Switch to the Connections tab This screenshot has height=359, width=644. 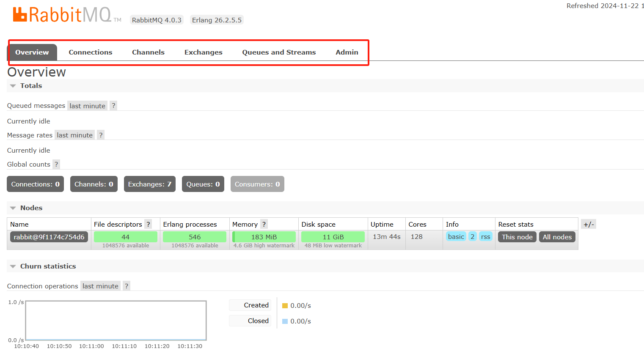point(91,52)
